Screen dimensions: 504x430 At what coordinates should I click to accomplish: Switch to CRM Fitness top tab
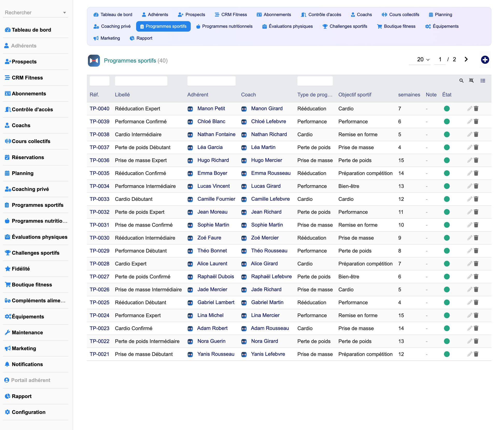231,15
